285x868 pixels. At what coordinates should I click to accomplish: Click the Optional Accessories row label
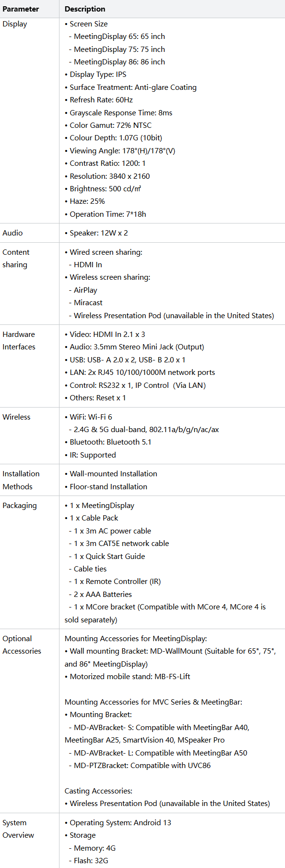click(22, 645)
